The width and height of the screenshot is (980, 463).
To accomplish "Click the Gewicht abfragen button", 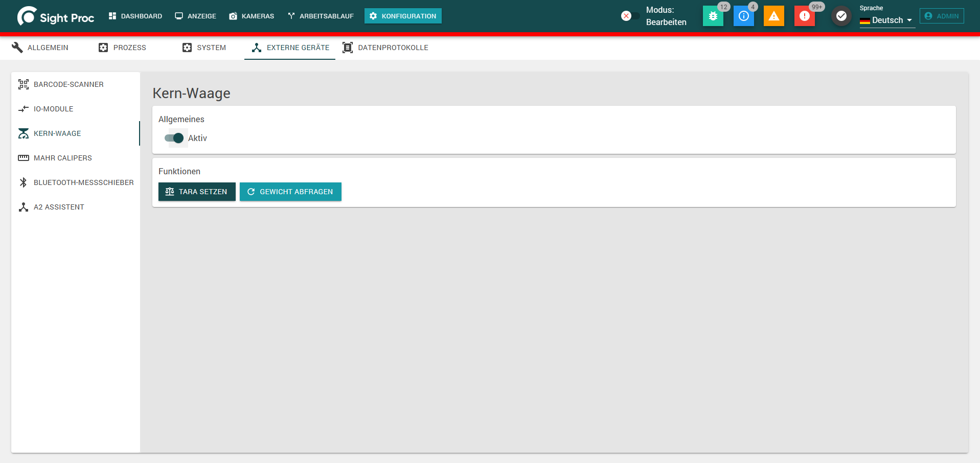I will 290,192.
